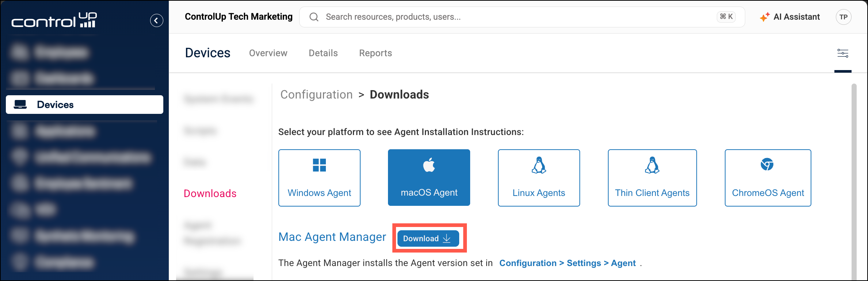Viewport: 868px width, 281px height.
Task: Download the Mac Agent Manager
Action: [x=428, y=238]
